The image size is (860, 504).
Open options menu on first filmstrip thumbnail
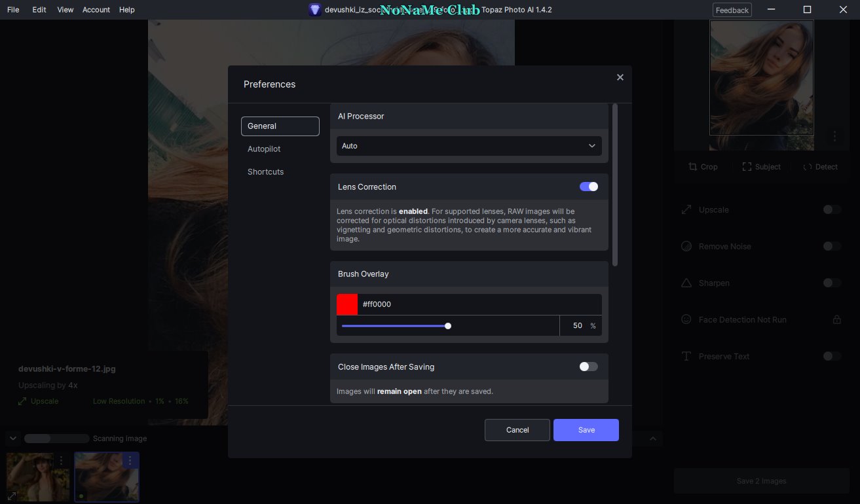61,460
